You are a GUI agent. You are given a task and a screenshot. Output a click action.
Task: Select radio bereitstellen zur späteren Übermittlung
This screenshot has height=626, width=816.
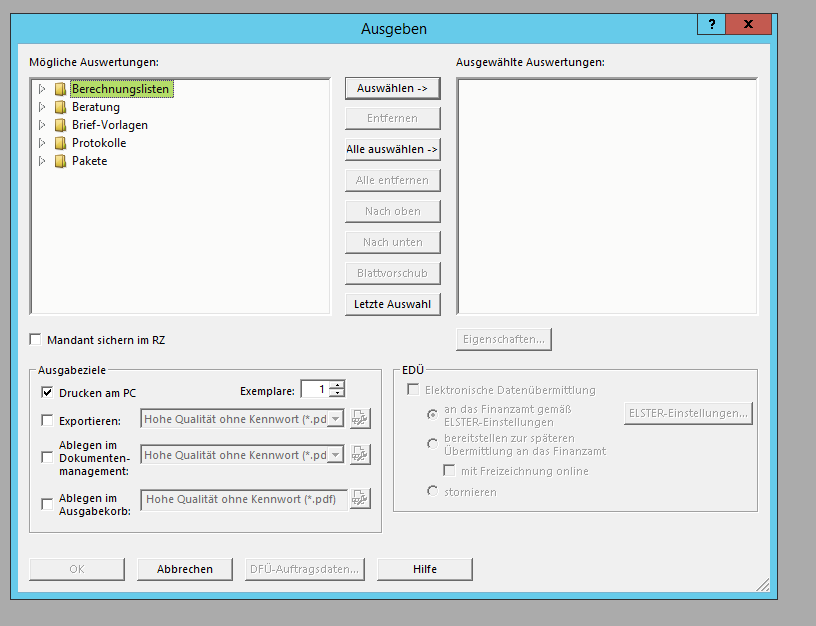(432, 444)
